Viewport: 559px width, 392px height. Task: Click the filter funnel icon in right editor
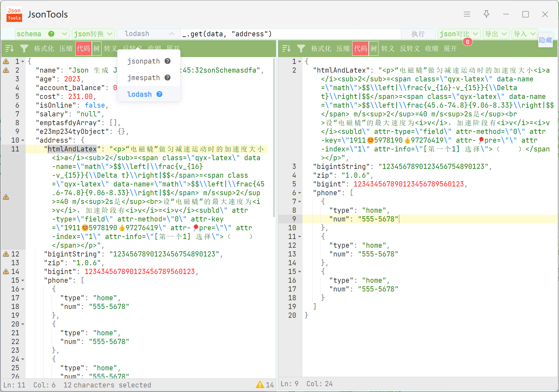point(301,49)
